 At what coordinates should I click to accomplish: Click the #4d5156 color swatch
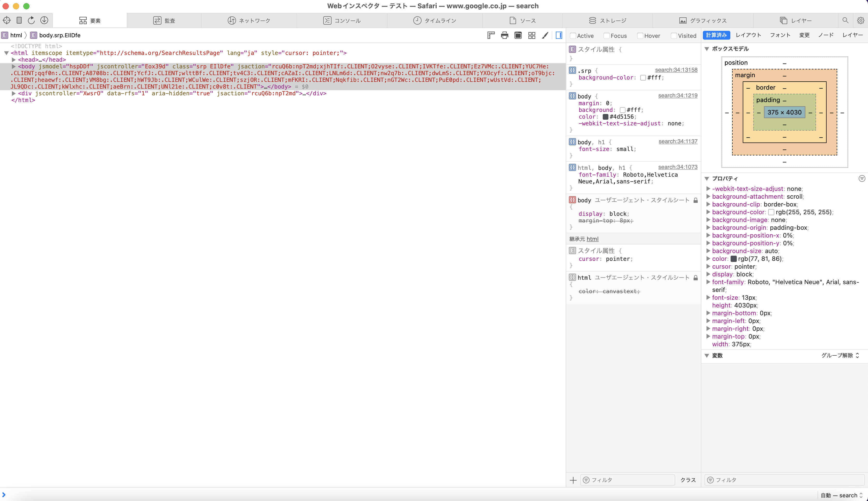tap(605, 117)
